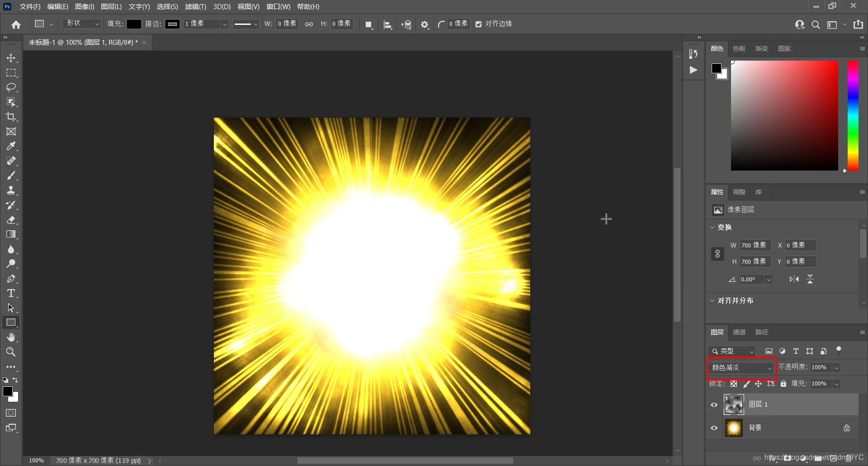Viewport: 868px width, 466px height.
Task: Click the width W 700 像素 field in Properties
Action: [x=755, y=245]
